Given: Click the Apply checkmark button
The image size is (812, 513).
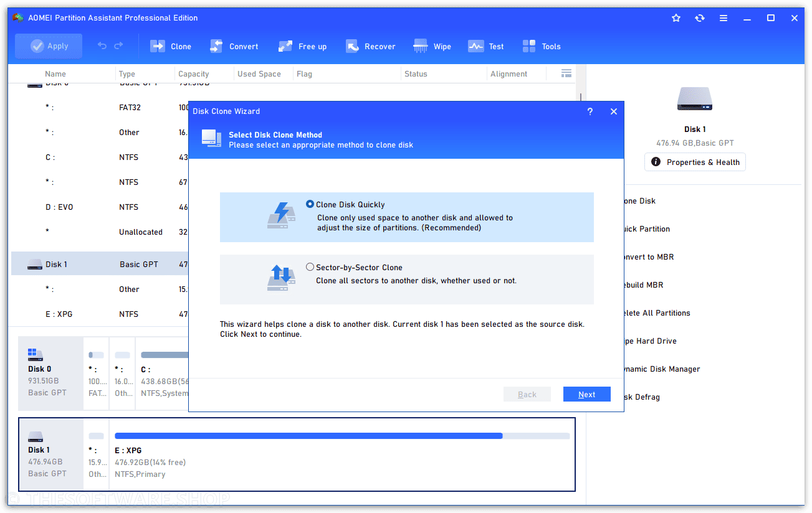Looking at the screenshot, I should pos(49,46).
